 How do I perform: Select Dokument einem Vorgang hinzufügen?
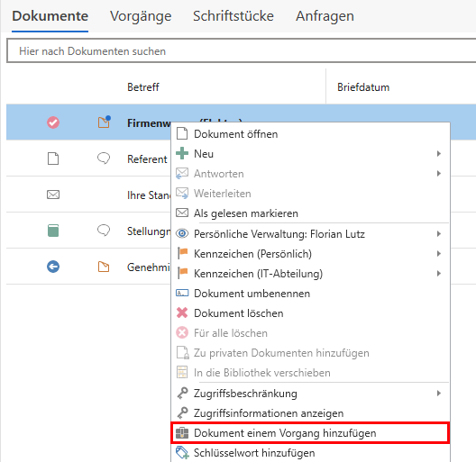(x=310, y=433)
